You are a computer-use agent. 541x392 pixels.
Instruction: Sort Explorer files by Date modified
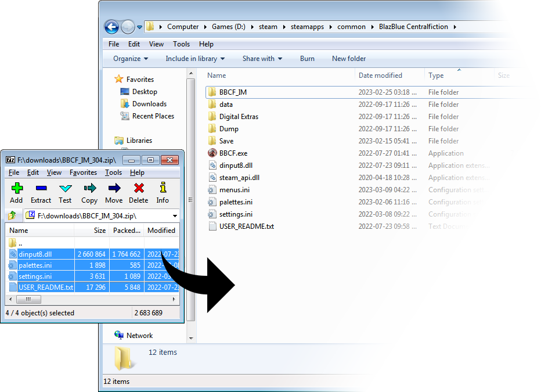click(x=380, y=75)
